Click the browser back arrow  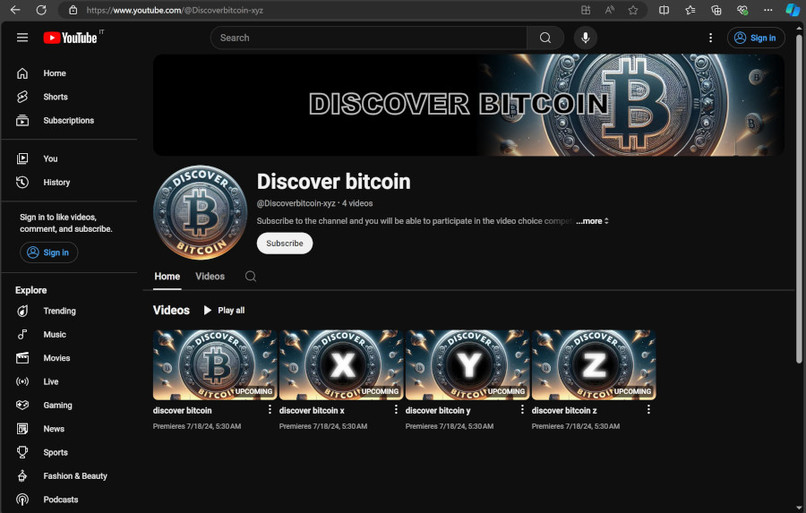click(15, 10)
